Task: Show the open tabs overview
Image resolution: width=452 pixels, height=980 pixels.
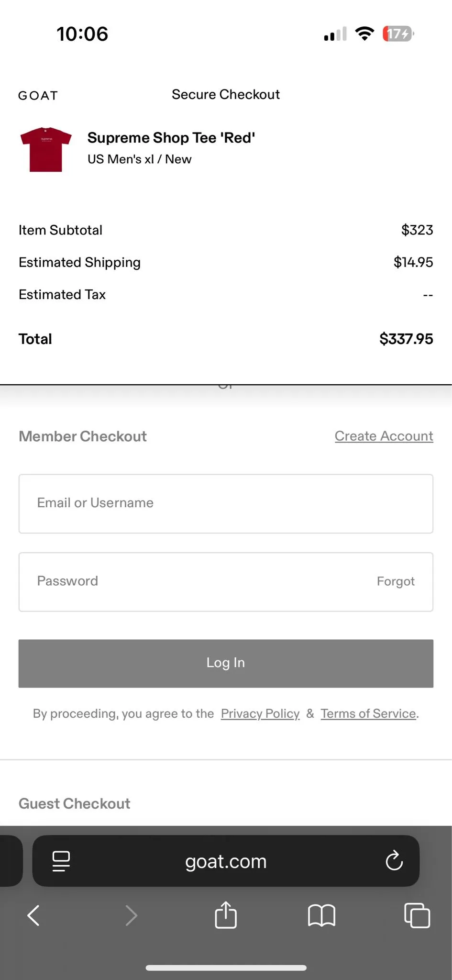Action: (x=417, y=915)
